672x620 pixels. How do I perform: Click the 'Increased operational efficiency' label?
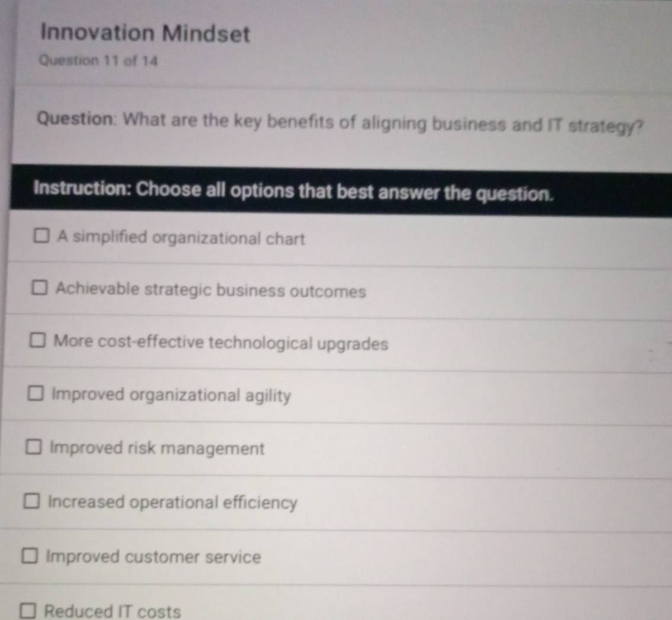pos(172,502)
